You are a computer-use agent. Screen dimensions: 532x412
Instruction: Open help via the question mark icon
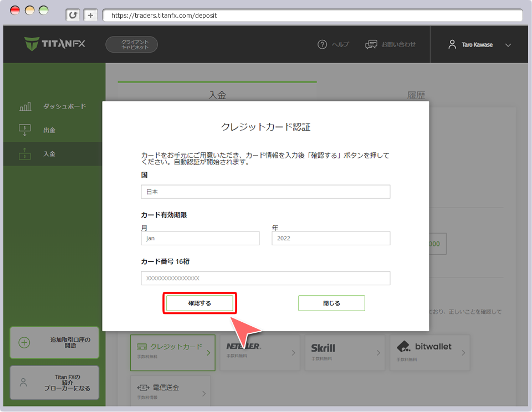tap(322, 45)
